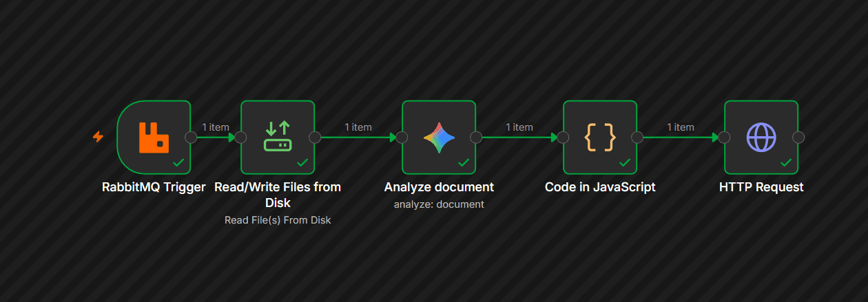Click success checkmark on Analyze document node
This screenshot has height=302, width=868.
point(464,162)
